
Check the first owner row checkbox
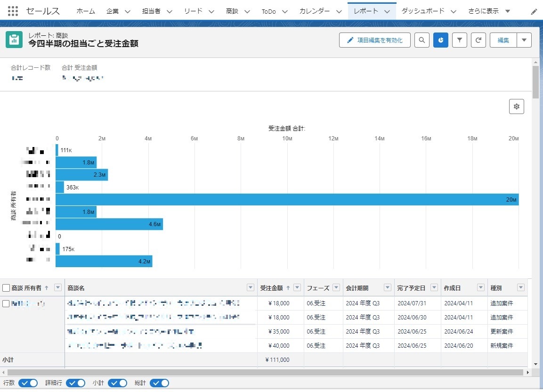6,303
